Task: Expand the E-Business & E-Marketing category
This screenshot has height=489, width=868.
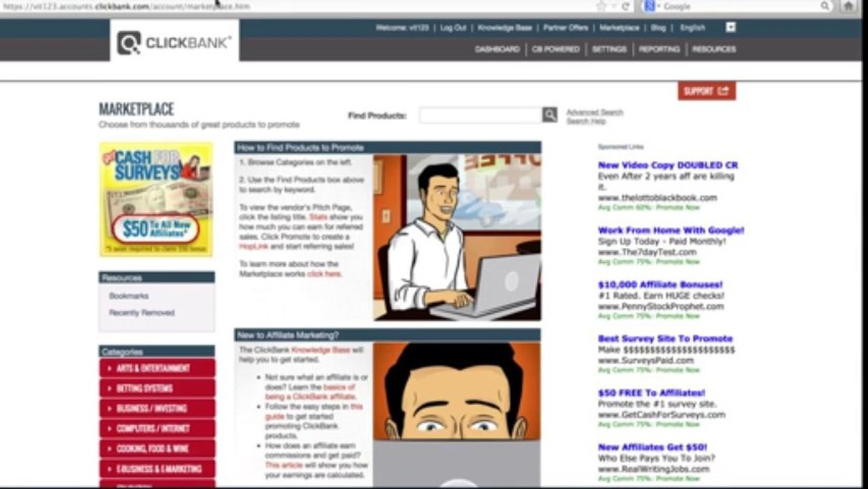Action: pyautogui.click(x=157, y=469)
